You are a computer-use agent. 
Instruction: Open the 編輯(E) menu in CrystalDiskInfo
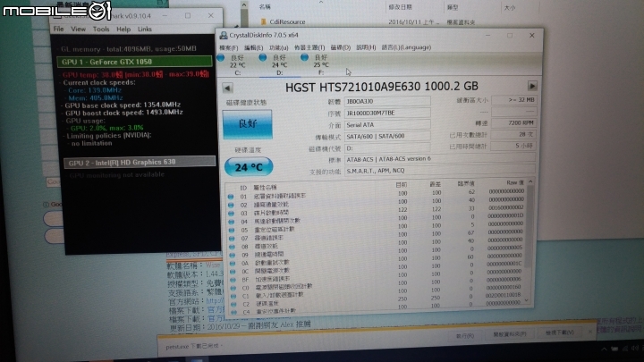(253, 47)
